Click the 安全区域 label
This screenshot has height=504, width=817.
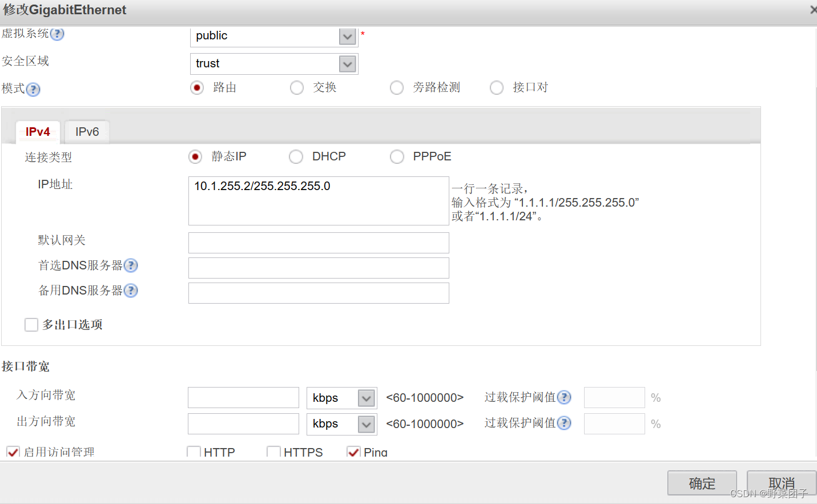coord(26,61)
